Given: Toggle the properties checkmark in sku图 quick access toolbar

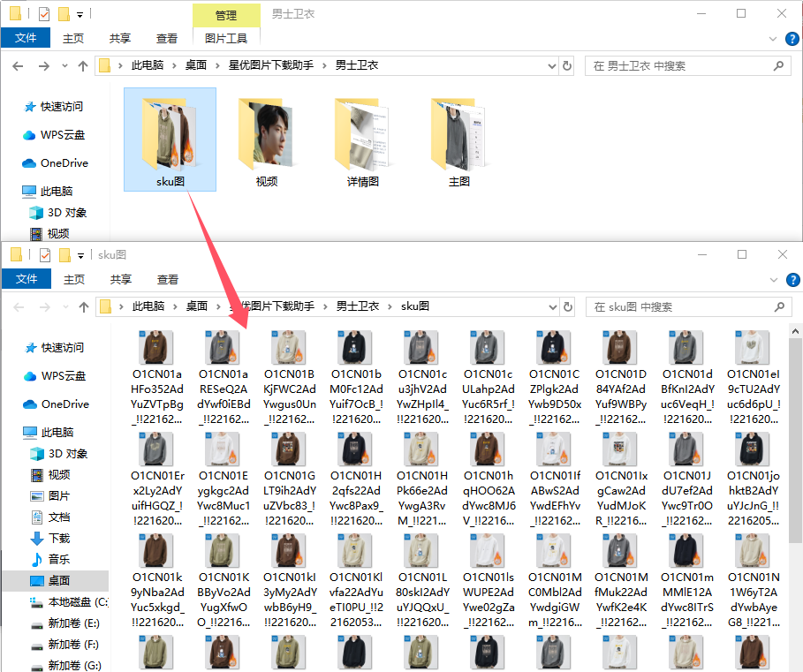Looking at the screenshot, I should pyautogui.click(x=45, y=255).
